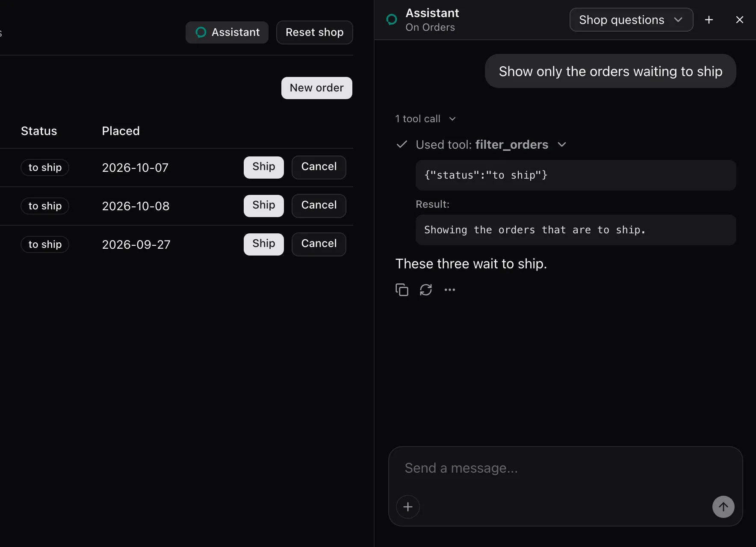
Task: Ship the order placed 2026-09-27
Action: [x=264, y=244]
